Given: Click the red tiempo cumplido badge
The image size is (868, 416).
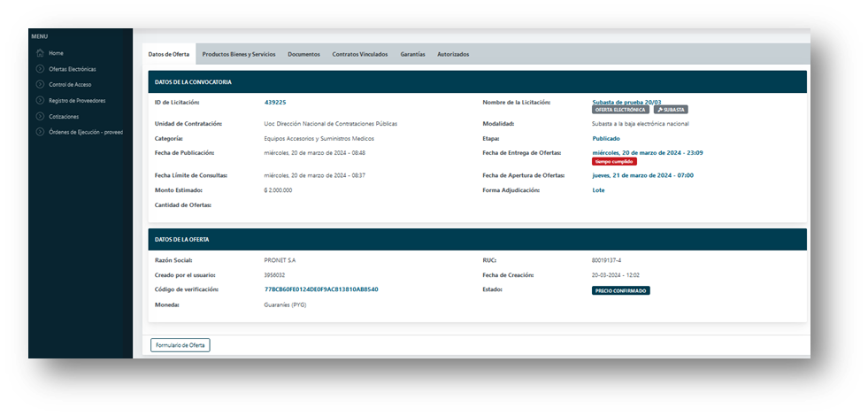Looking at the screenshot, I should (614, 161).
